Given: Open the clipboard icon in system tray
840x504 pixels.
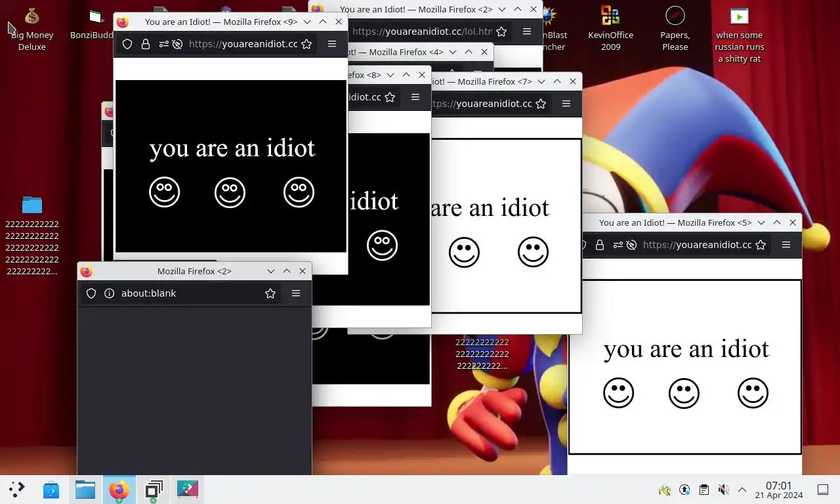Looking at the screenshot, I should pyautogui.click(x=703, y=490).
